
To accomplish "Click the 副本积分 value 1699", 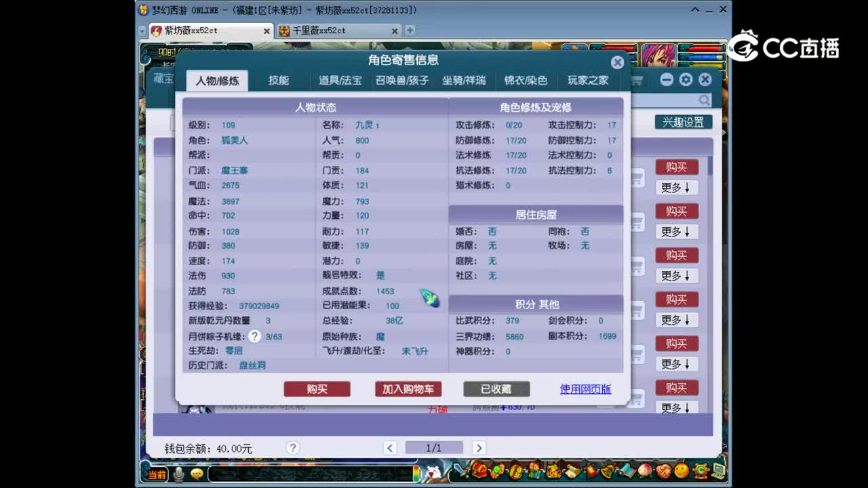I will click(x=608, y=336).
